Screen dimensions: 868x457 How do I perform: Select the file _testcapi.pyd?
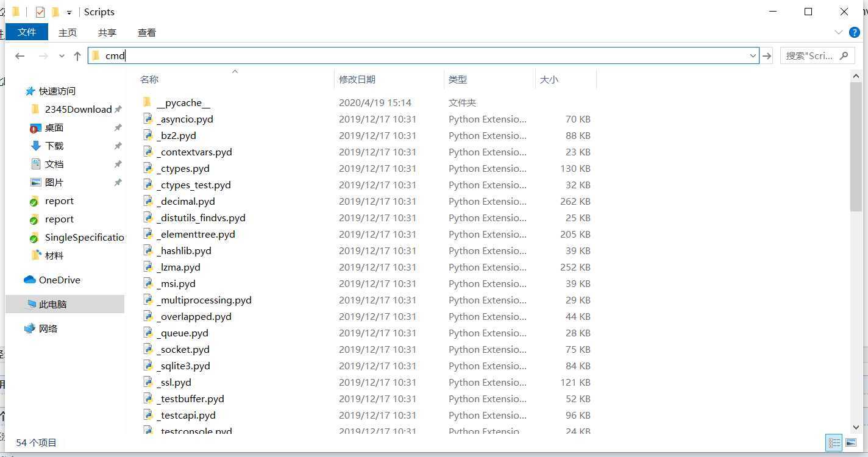point(186,415)
